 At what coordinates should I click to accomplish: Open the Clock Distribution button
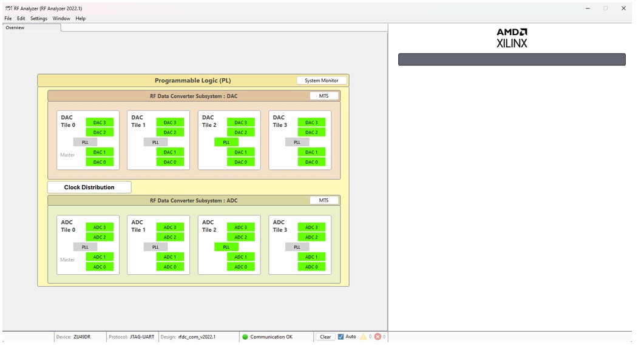point(89,187)
